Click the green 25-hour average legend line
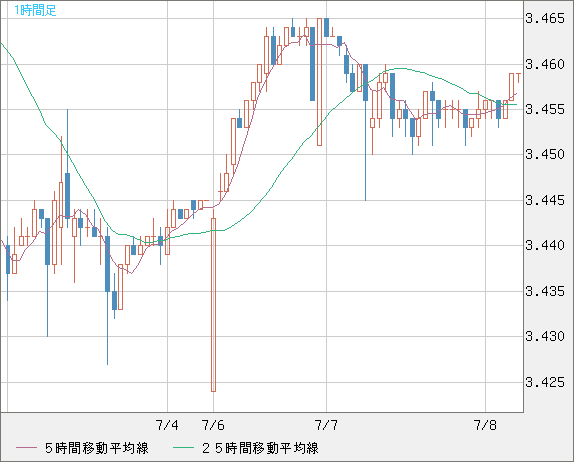 (x=183, y=448)
